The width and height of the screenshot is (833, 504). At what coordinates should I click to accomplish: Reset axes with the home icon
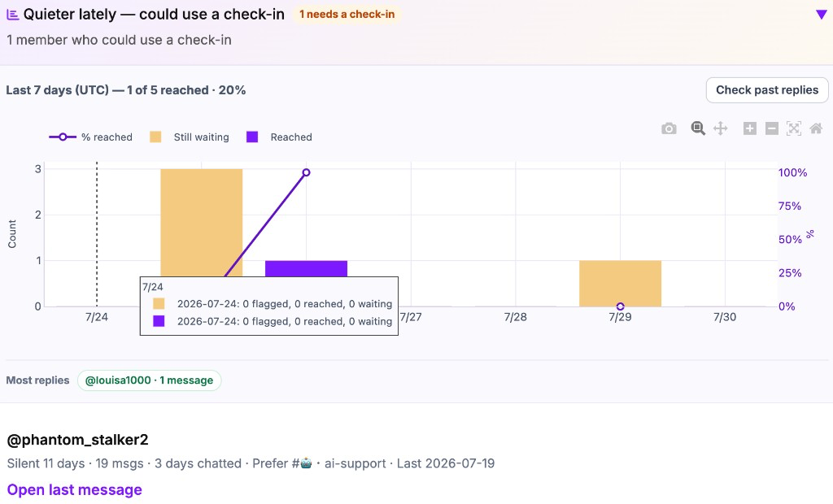pyautogui.click(x=816, y=128)
